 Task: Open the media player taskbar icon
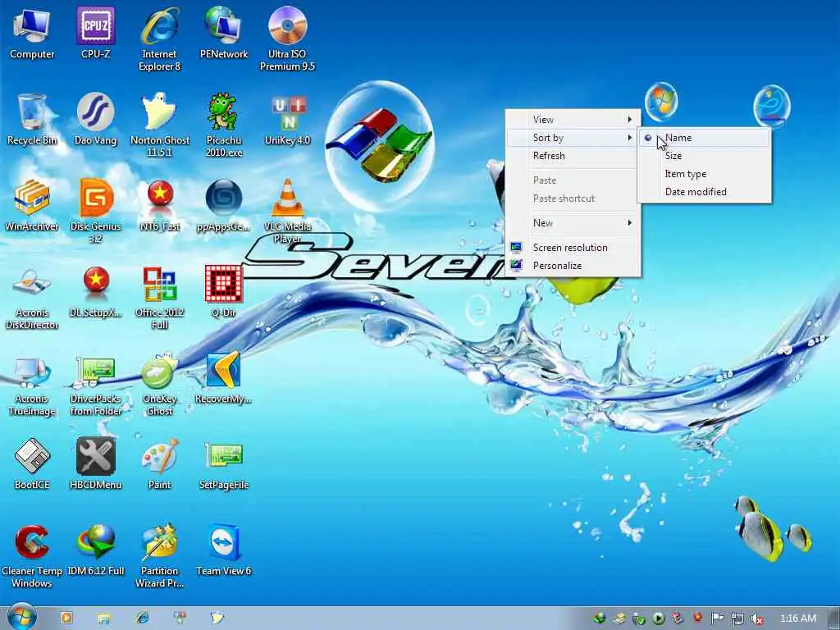66,618
